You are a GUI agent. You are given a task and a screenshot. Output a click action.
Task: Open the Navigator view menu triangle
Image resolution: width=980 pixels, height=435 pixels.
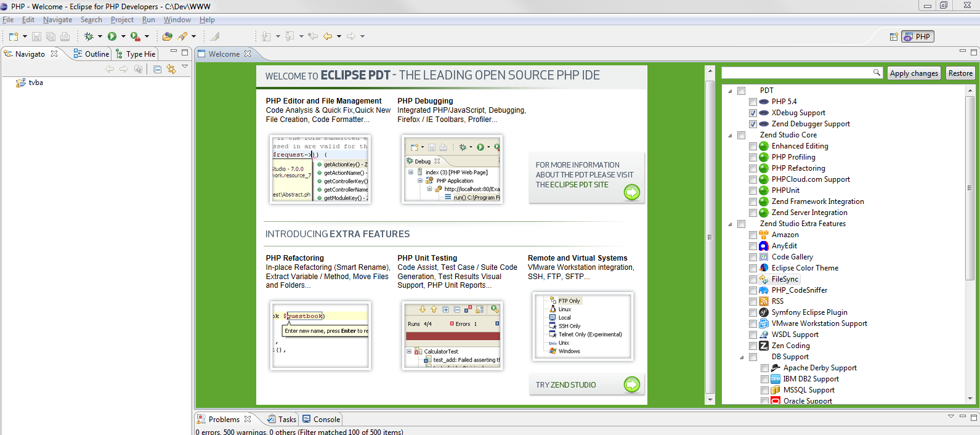point(185,67)
